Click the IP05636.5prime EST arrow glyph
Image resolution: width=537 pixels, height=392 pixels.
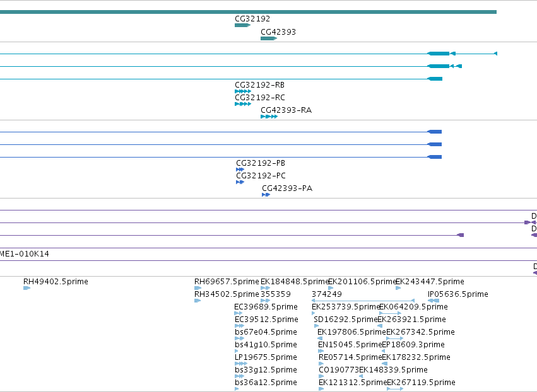pos(434,301)
